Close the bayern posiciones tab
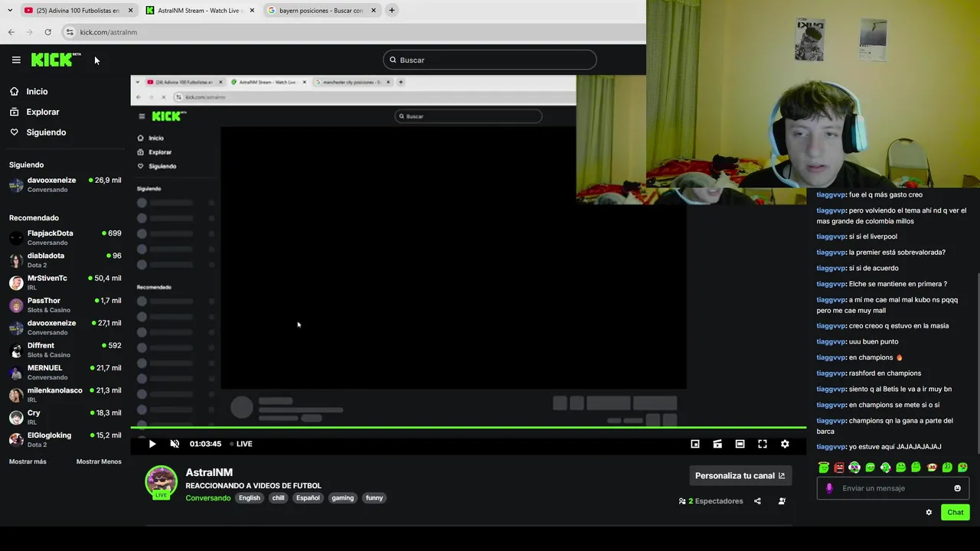This screenshot has width=980, height=551. (374, 11)
